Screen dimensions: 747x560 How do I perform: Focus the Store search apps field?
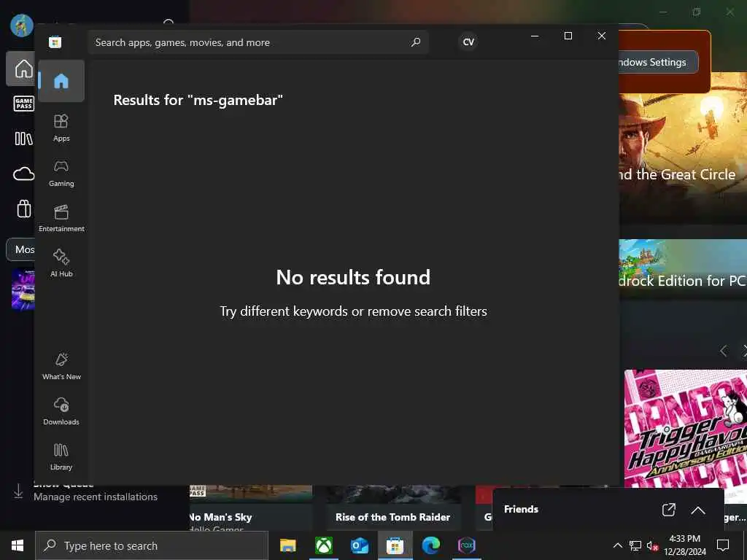258,42
